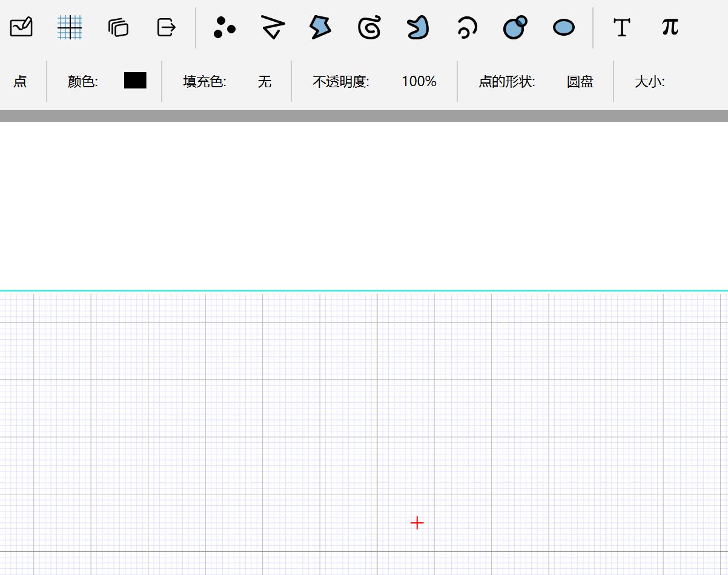The image size is (728, 575).
Task: Open the drawing canvas icon at far left
Action: coord(21,27)
